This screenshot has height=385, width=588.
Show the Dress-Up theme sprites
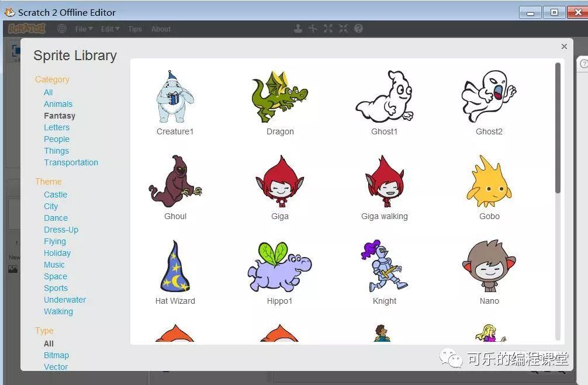pyautogui.click(x=61, y=230)
